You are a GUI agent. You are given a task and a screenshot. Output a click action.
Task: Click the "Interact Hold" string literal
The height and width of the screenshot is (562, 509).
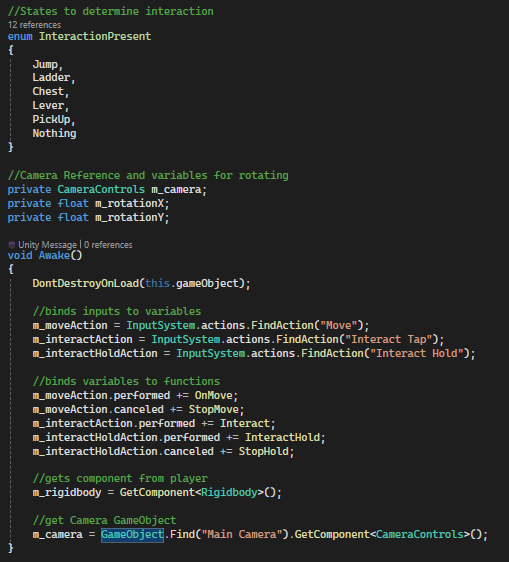tap(417, 353)
